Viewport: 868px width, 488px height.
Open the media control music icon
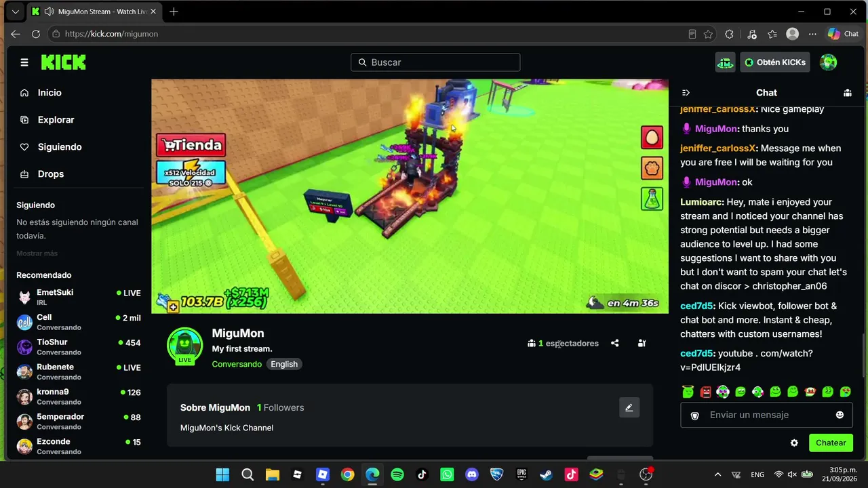pos(752,34)
